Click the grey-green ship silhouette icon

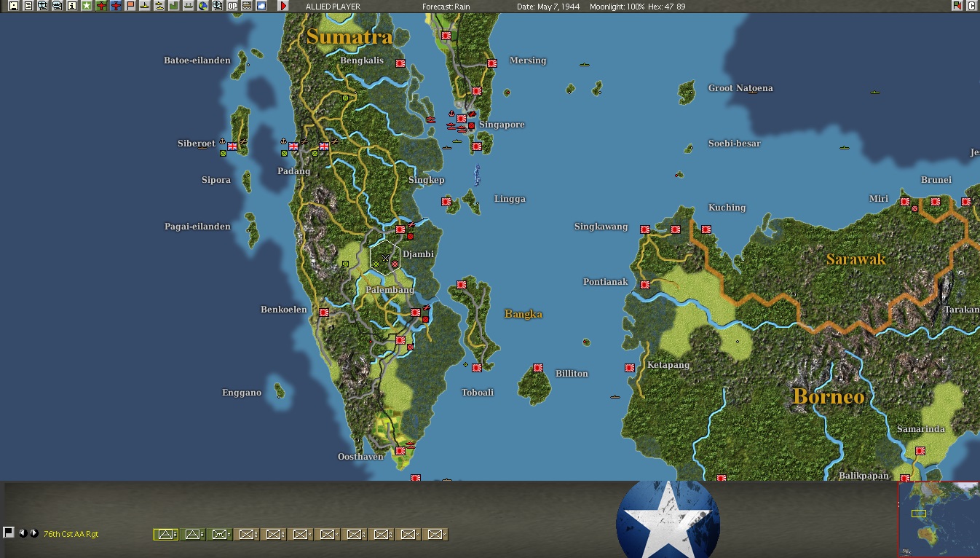click(189, 6)
